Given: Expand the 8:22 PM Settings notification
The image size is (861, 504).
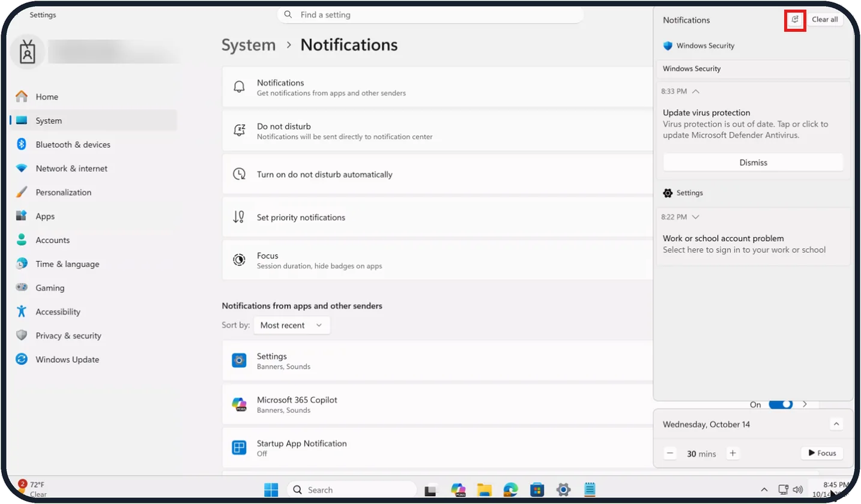Looking at the screenshot, I should (x=696, y=217).
